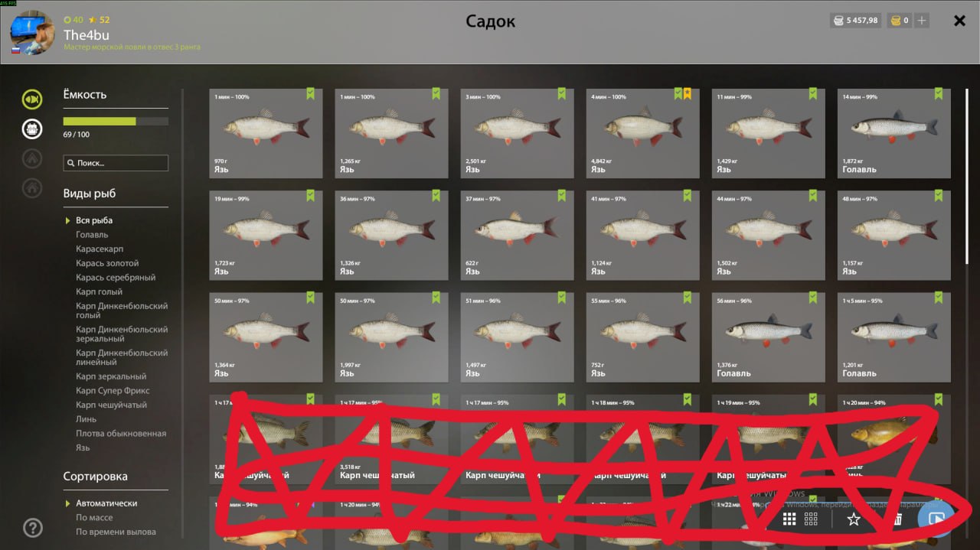Sort fish by По времени вылова
This screenshot has width=980, height=550.
point(116,532)
